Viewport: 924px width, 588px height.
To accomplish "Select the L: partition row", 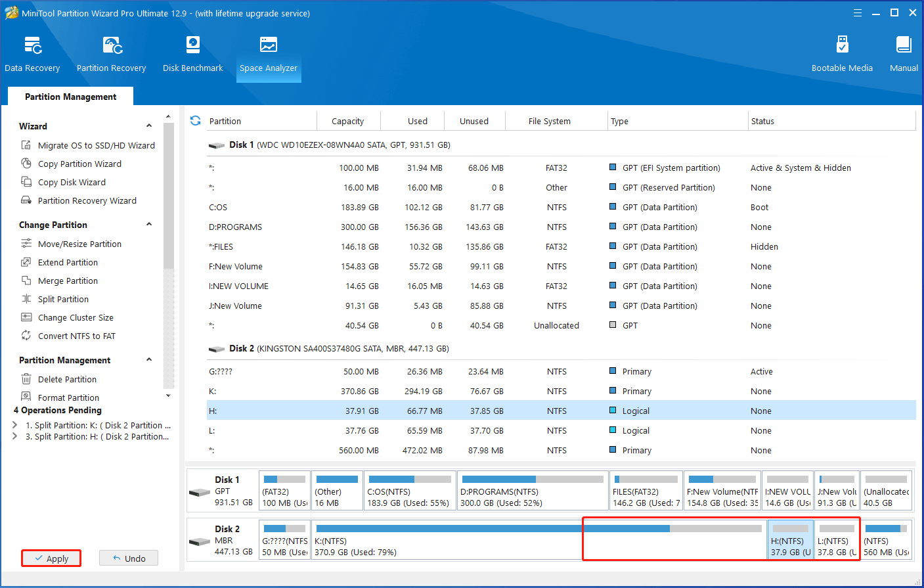I will [x=561, y=430].
